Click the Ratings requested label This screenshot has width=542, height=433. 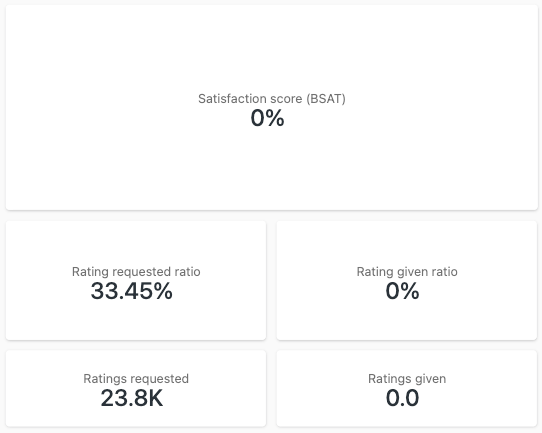[136, 379]
